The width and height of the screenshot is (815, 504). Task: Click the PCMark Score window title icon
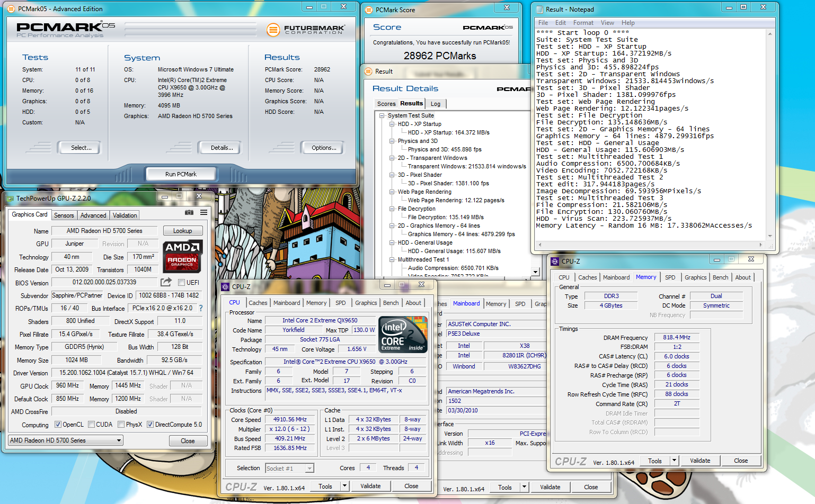point(369,10)
